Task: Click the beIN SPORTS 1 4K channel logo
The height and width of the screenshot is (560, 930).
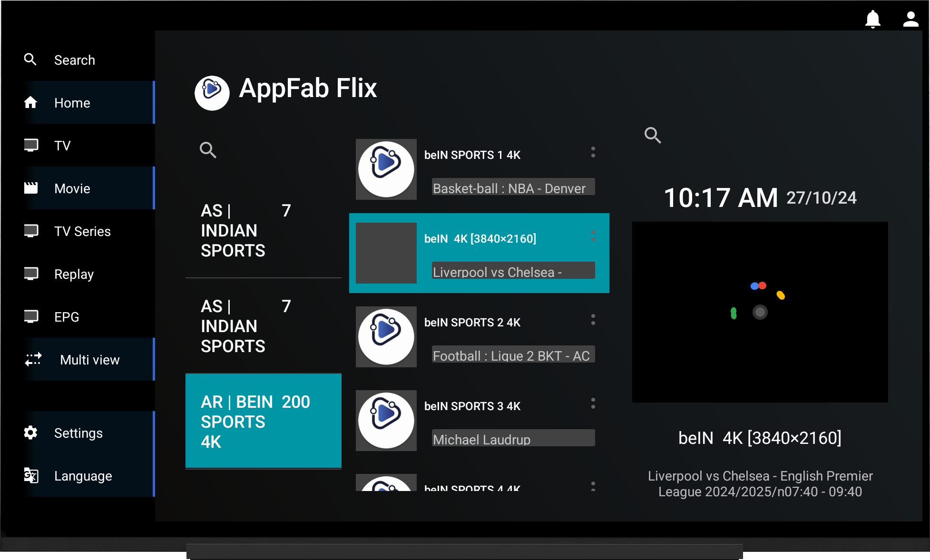Action: click(x=386, y=169)
